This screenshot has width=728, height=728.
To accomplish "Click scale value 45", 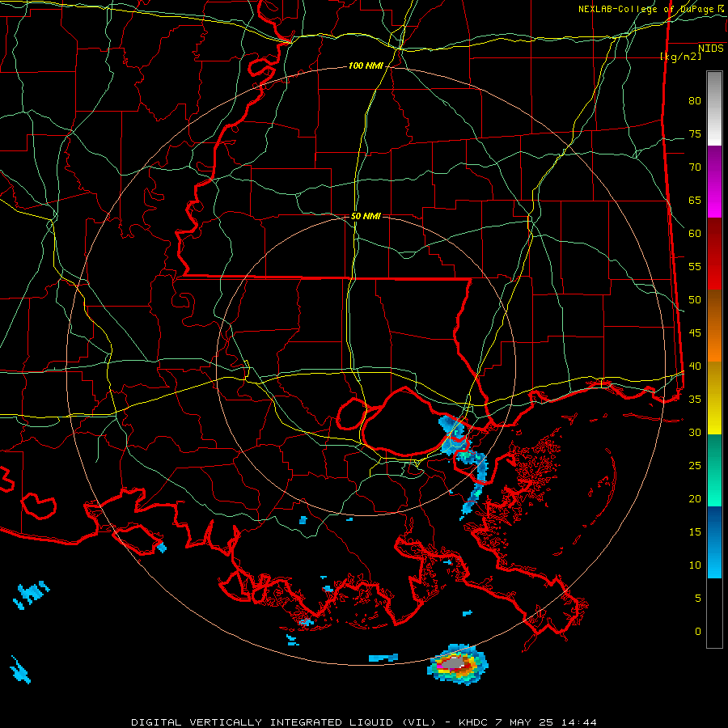I will coord(695,333).
